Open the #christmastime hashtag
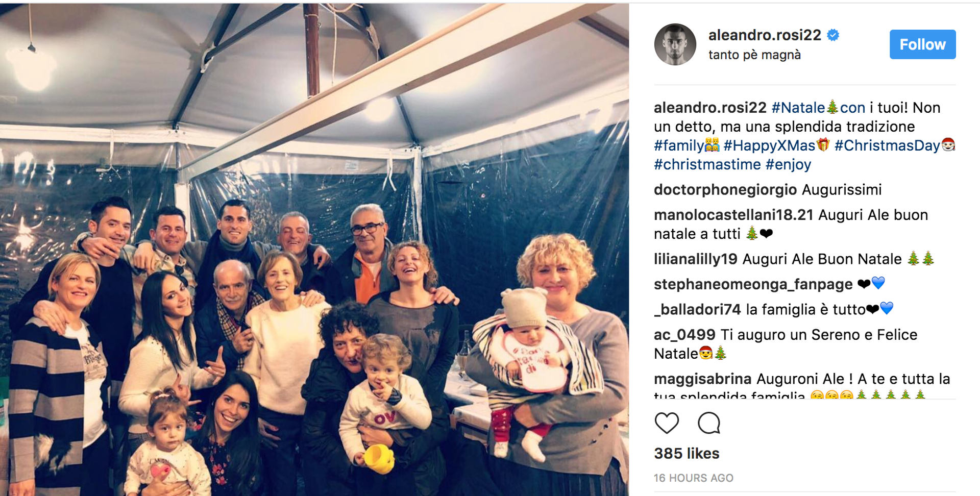The image size is (980, 496). pos(707,164)
